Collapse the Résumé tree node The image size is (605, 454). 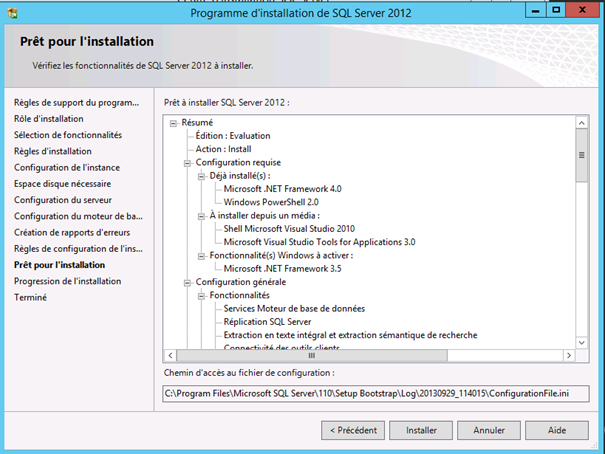point(173,123)
